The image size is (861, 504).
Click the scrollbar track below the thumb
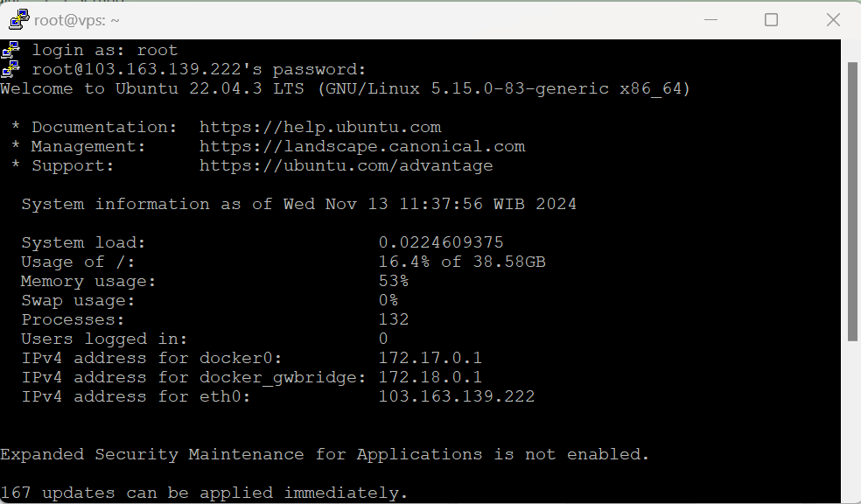tap(852, 420)
